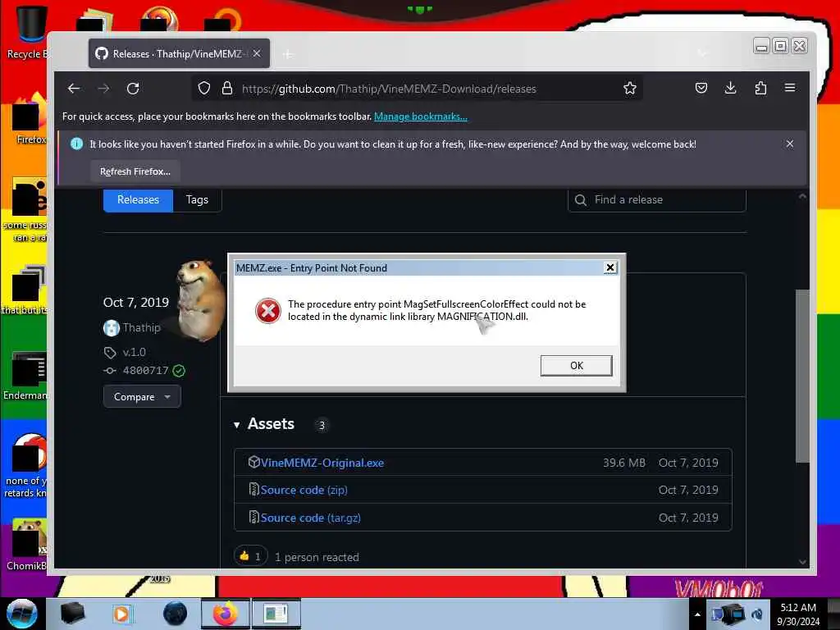Open commit 4800717 link

pyautogui.click(x=145, y=370)
